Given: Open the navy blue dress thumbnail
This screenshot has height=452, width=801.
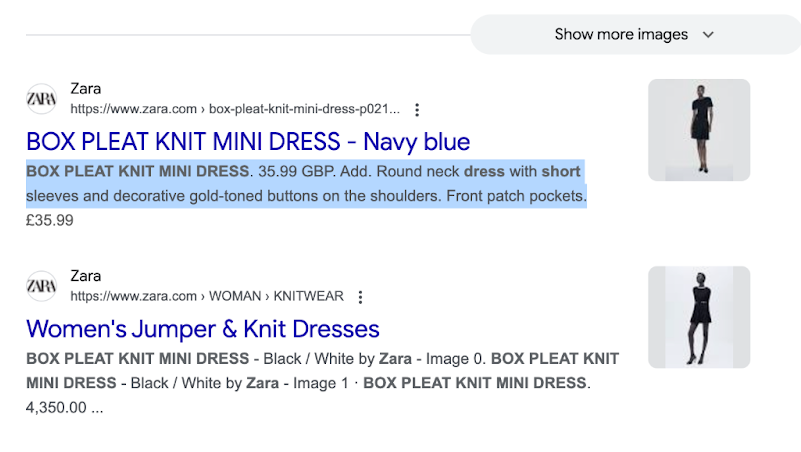Looking at the screenshot, I should tap(699, 130).
